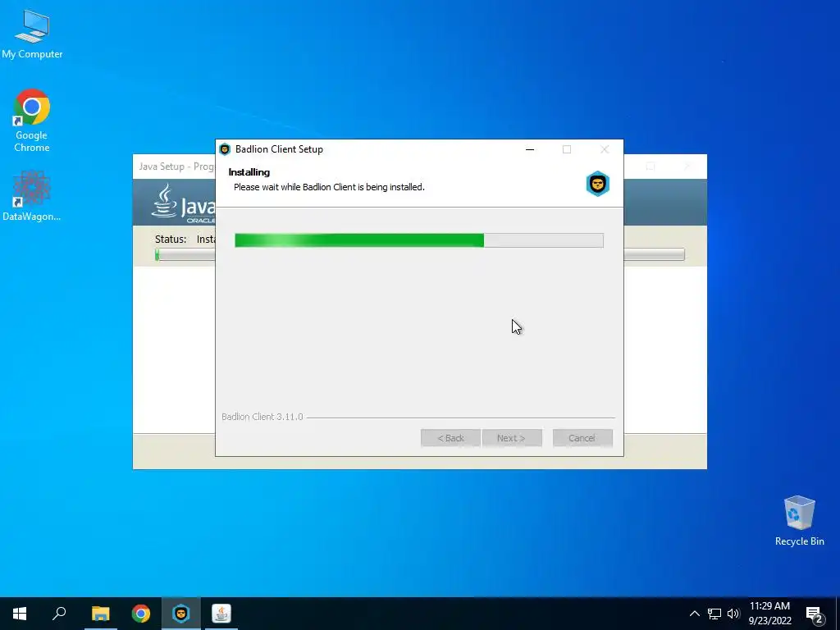Click the 'Badlion Client 3.11.0' version text
The height and width of the screenshot is (630, 840).
pyautogui.click(x=262, y=417)
